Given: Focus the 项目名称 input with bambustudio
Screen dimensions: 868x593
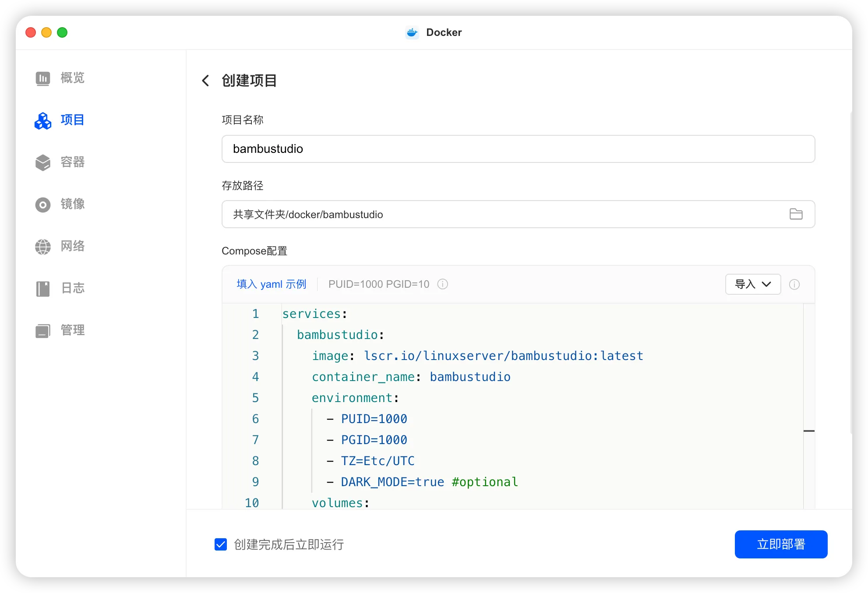Looking at the screenshot, I should (x=518, y=149).
